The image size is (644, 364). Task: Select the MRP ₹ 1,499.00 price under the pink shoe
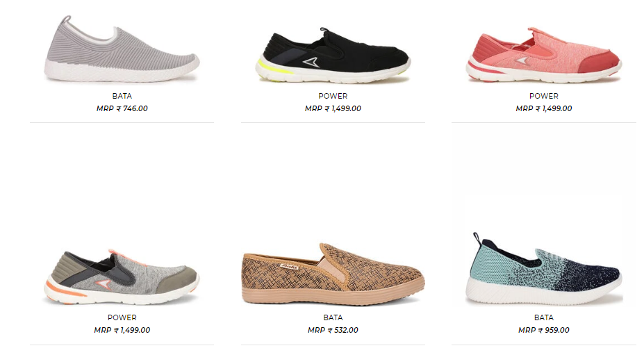click(544, 108)
